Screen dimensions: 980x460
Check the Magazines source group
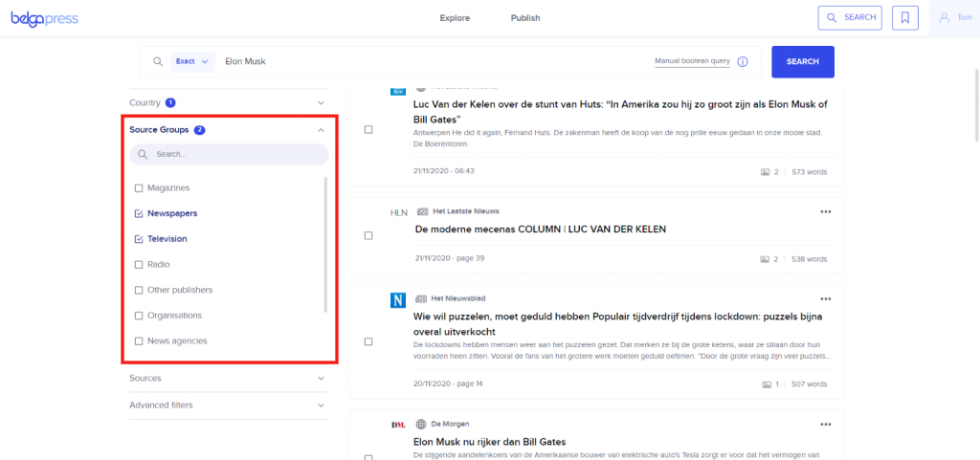tap(139, 187)
